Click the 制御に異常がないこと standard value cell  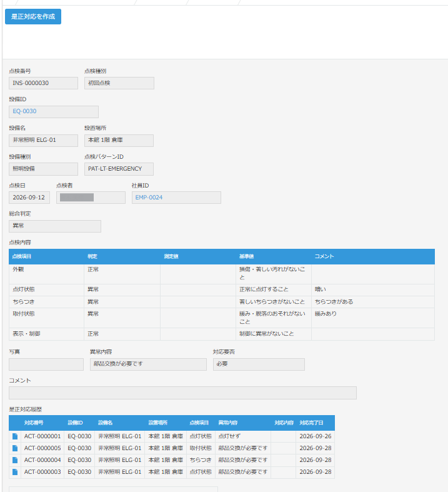274,334
